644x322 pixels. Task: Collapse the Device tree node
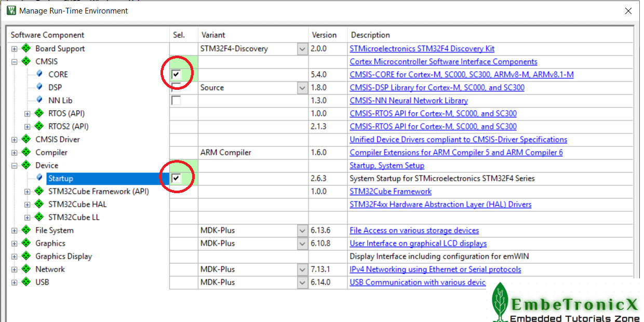pos(15,166)
